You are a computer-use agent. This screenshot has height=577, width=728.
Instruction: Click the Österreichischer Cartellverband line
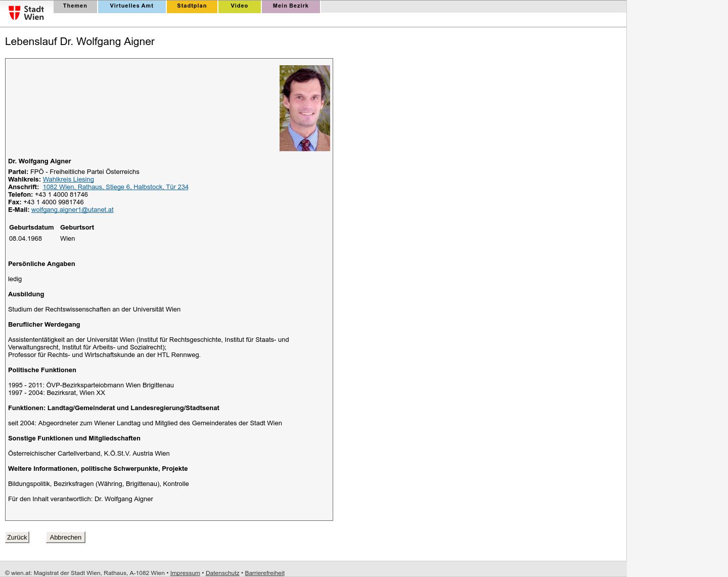coord(89,454)
